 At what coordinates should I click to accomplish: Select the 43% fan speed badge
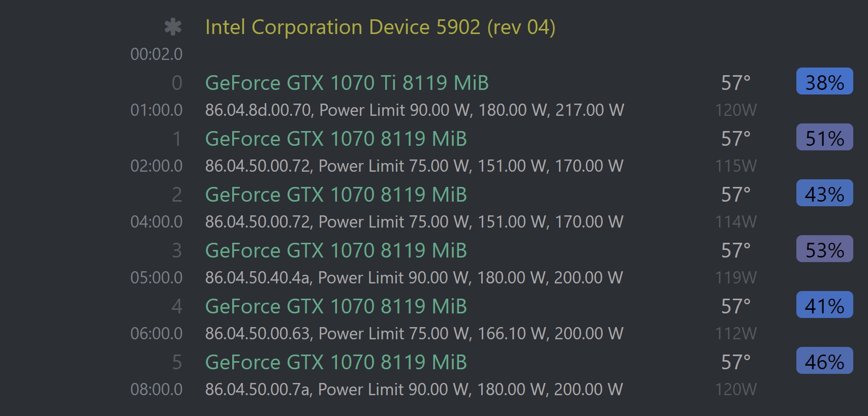824,194
